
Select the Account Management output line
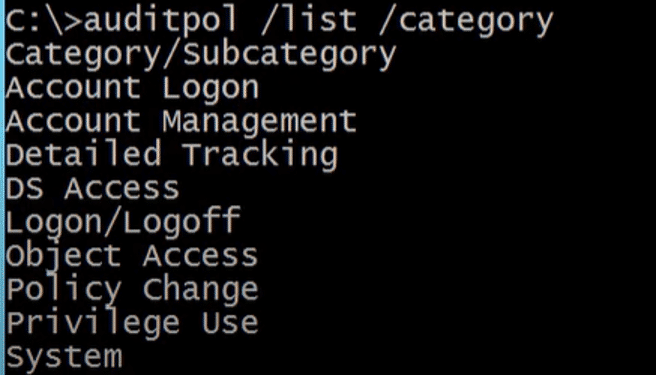(181, 123)
